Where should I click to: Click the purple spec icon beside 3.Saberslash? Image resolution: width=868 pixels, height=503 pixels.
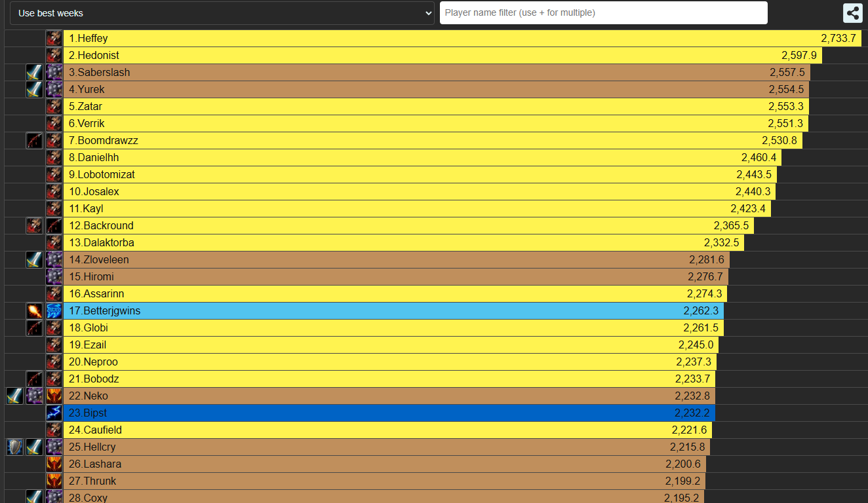pos(54,72)
